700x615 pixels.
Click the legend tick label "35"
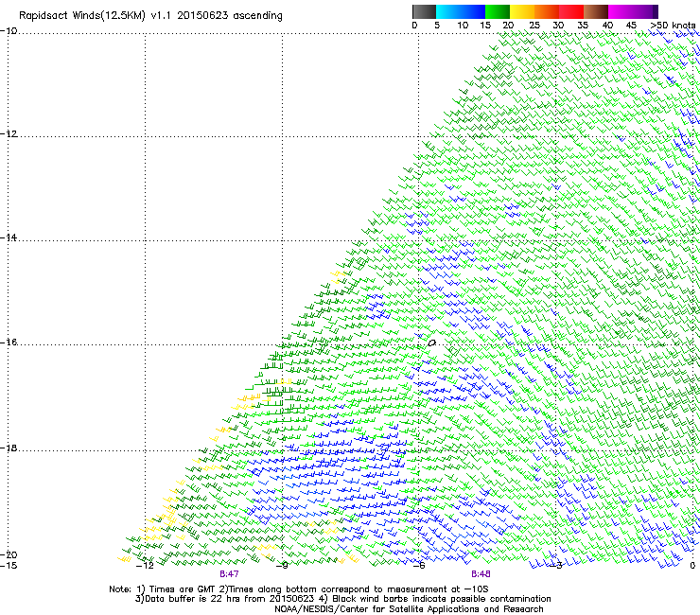point(583,26)
